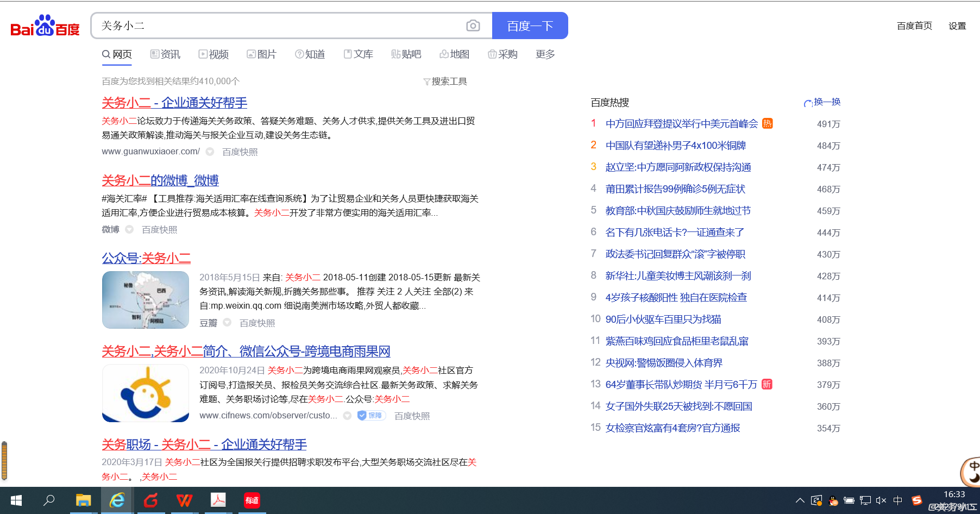Open 关务小二的微博_微博 result
980x514 pixels.
160,180
